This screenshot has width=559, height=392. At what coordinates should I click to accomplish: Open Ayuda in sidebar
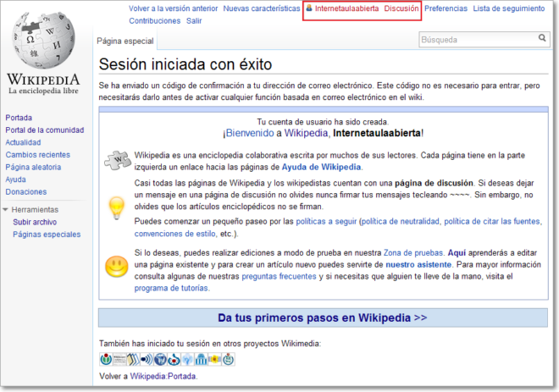16,179
